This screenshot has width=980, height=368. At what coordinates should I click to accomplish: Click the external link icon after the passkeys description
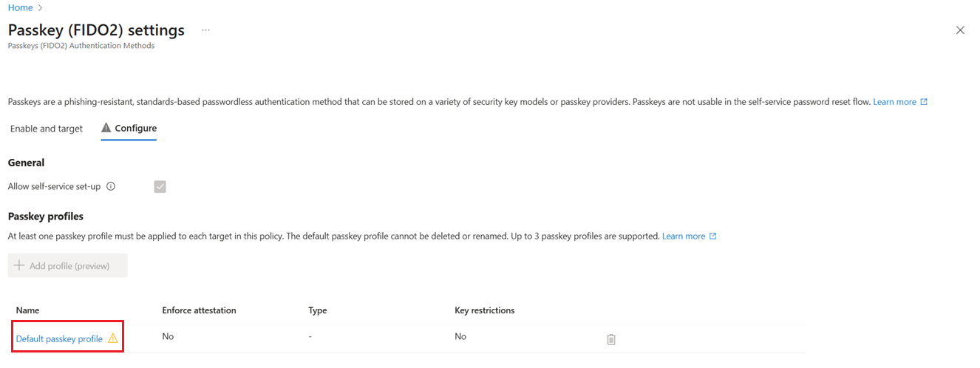[924, 102]
